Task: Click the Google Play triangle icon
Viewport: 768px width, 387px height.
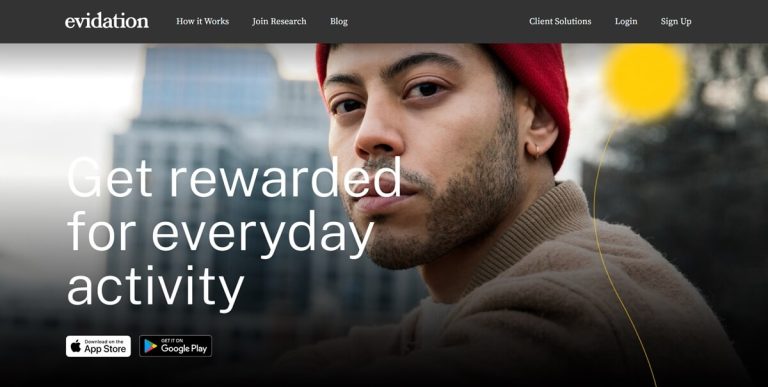Action: pyautogui.click(x=150, y=346)
